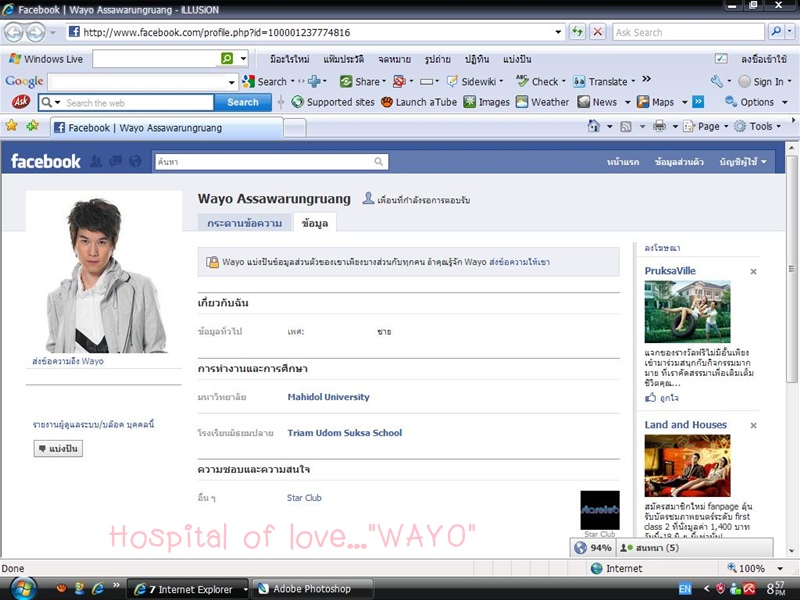800x600 pixels.
Task: Open a new blank browser tab
Action: pos(295,128)
